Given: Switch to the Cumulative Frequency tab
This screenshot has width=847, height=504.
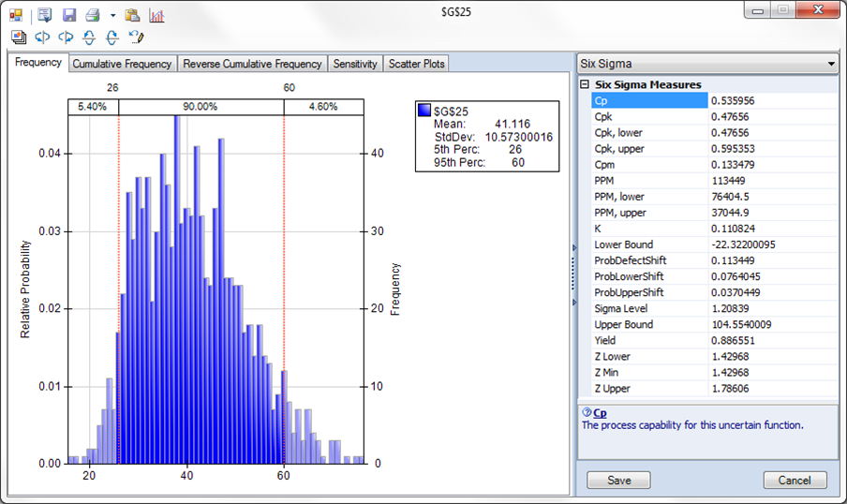Looking at the screenshot, I should pyautogui.click(x=122, y=64).
